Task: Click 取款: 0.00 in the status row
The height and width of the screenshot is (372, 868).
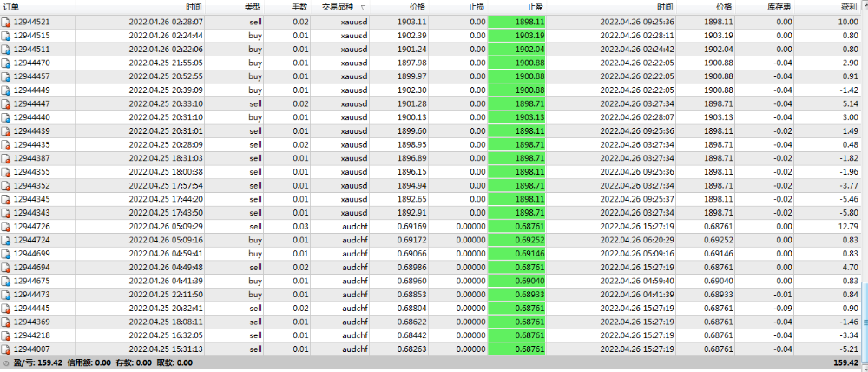Action: pyautogui.click(x=174, y=363)
